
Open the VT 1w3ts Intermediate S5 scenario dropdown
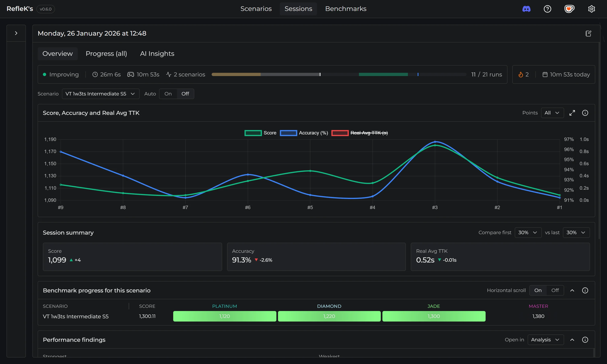point(100,94)
